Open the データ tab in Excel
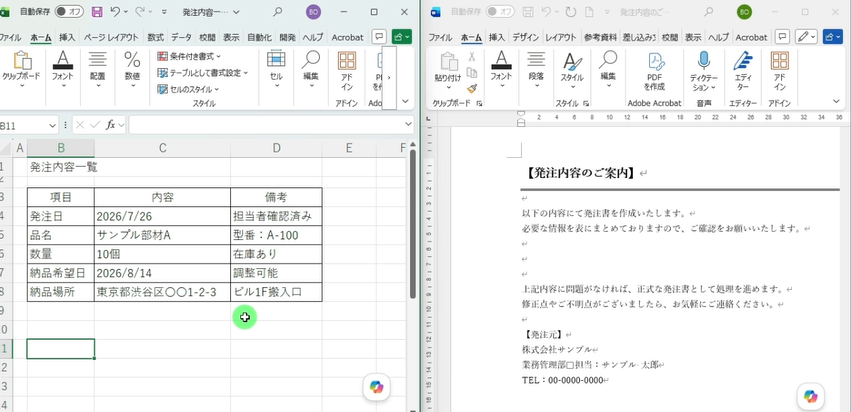 tap(181, 37)
